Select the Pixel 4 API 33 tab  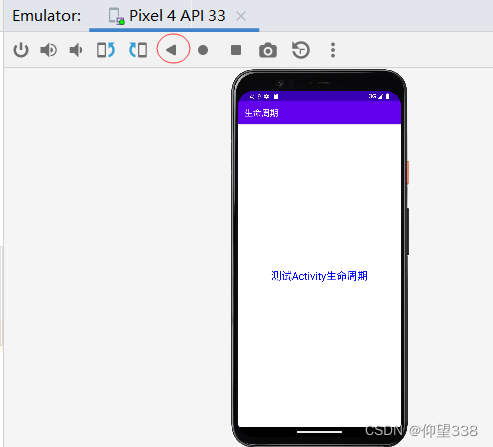click(x=174, y=16)
